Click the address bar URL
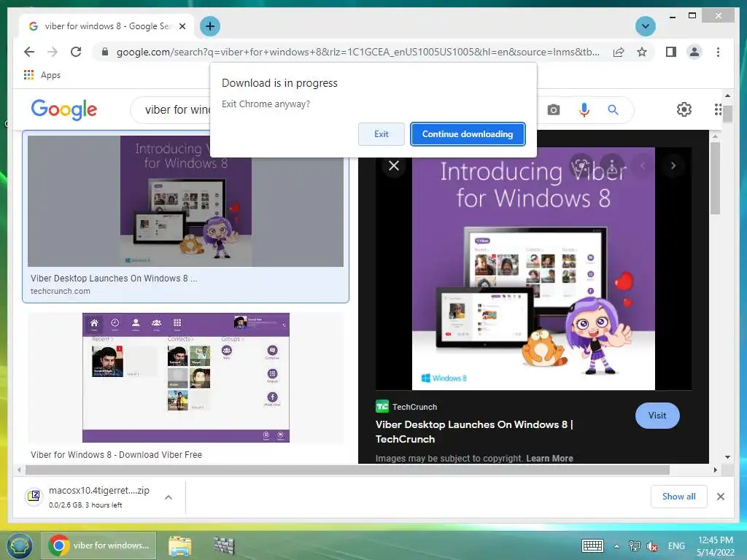The image size is (747, 560). click(x=357, y=52)
